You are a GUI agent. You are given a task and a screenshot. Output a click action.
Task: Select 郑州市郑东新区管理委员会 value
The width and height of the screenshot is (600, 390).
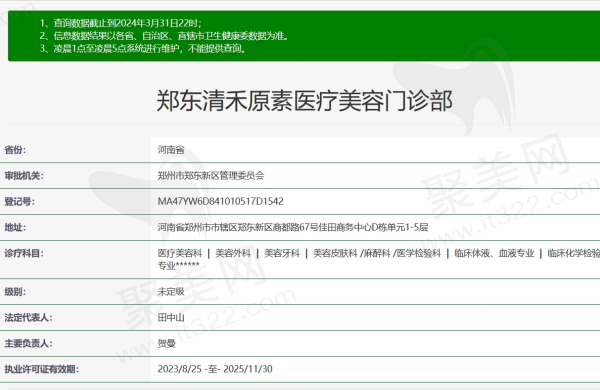[x=211, y=176]
